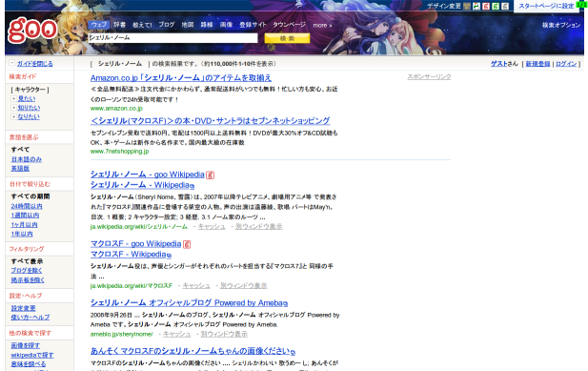Click 意味を調べる in sidebar

pyautogui.click(x=29, y=364)
